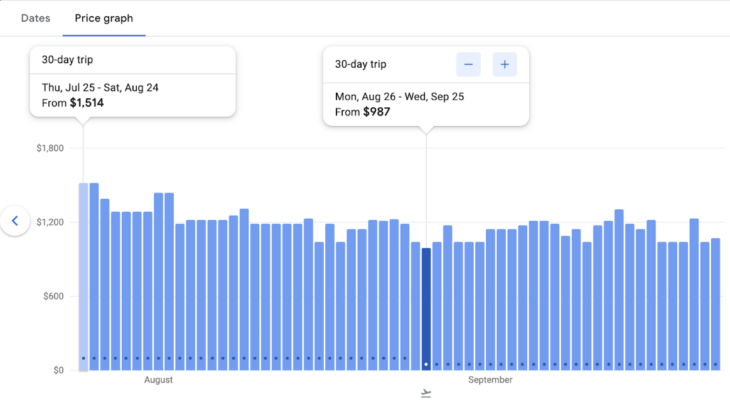Click the 'Mon, Aug 26 - Wed, Sep 25' text
Image resolution: width=730 pixels, height=405 pixels.
tap(399, 97)
